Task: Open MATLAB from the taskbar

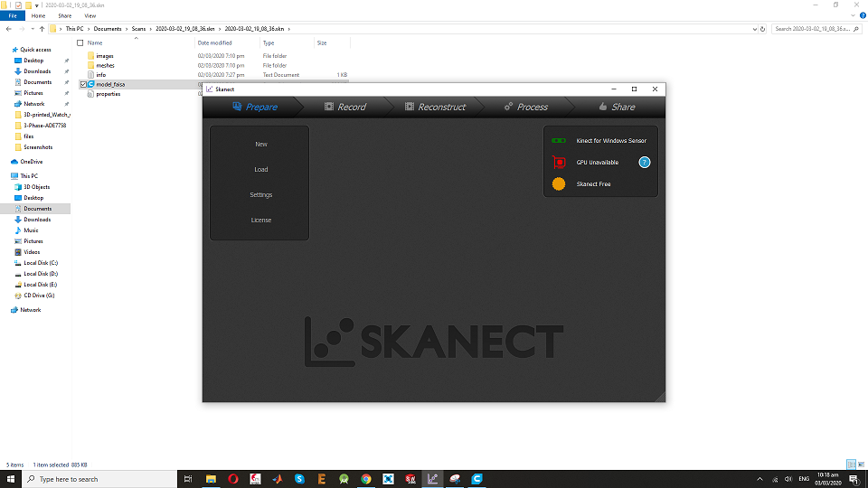Action: [x=278, y=479]
